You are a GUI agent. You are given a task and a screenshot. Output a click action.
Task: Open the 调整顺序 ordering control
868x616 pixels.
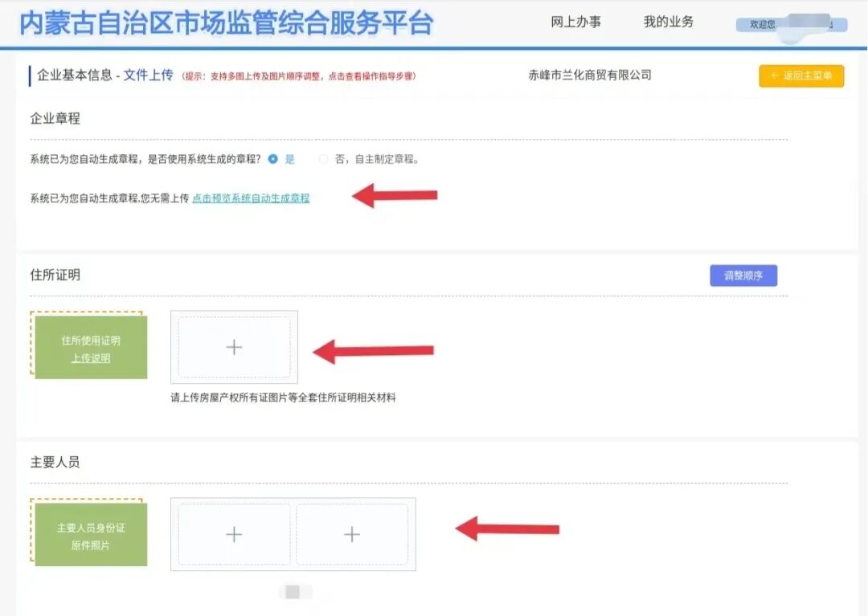743,275
